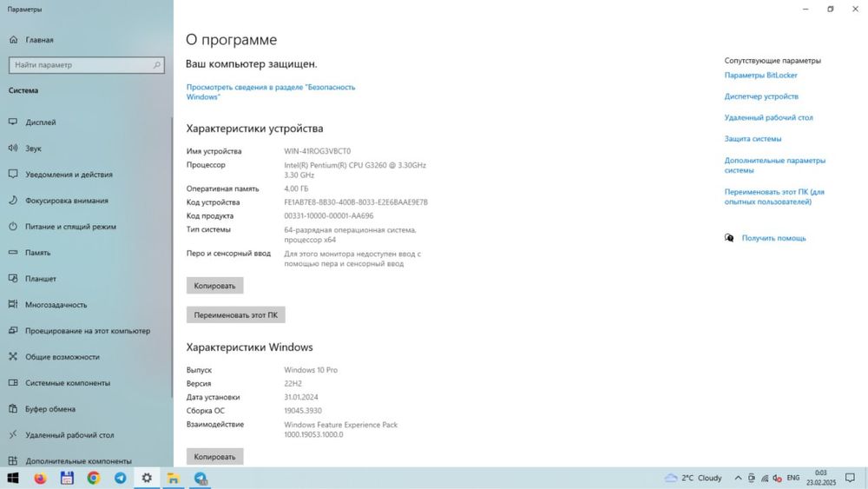Image resolution: width=868 pixels, height=489 pixels.
Task: Switch the ENG input language indicator
Action: [793, 478]
